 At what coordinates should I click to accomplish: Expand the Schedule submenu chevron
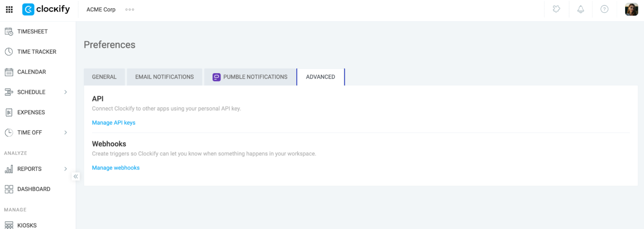coord(65,92)
